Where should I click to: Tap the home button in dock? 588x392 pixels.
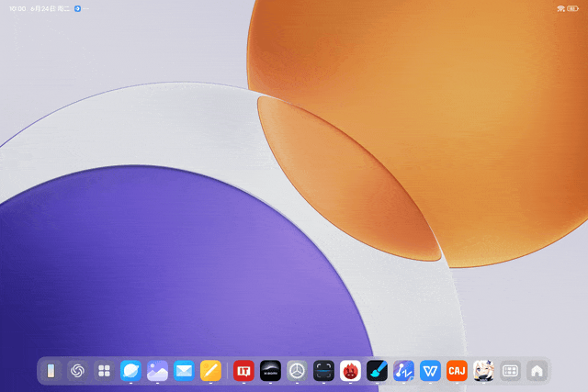(x=537, y=371)
